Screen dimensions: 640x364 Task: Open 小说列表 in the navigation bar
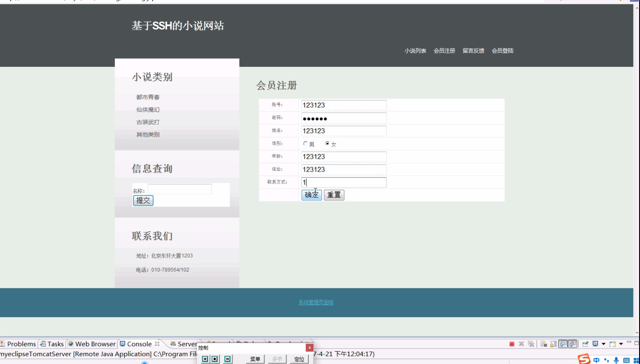(x=415, y=51)
